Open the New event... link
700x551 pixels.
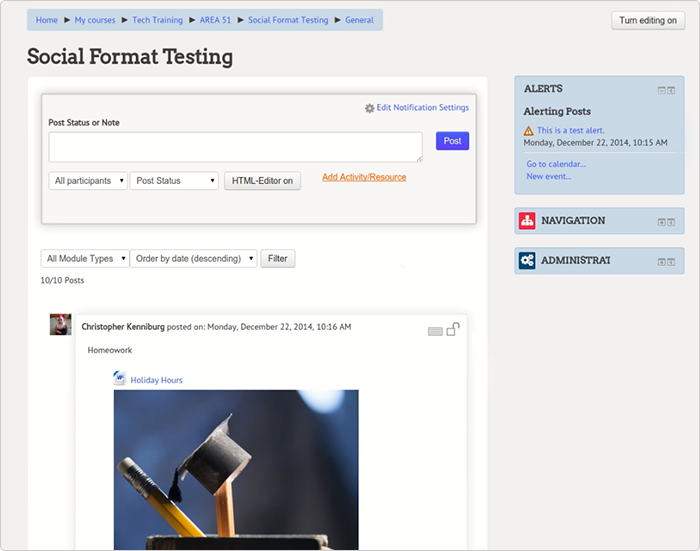[x=548, y=176]
